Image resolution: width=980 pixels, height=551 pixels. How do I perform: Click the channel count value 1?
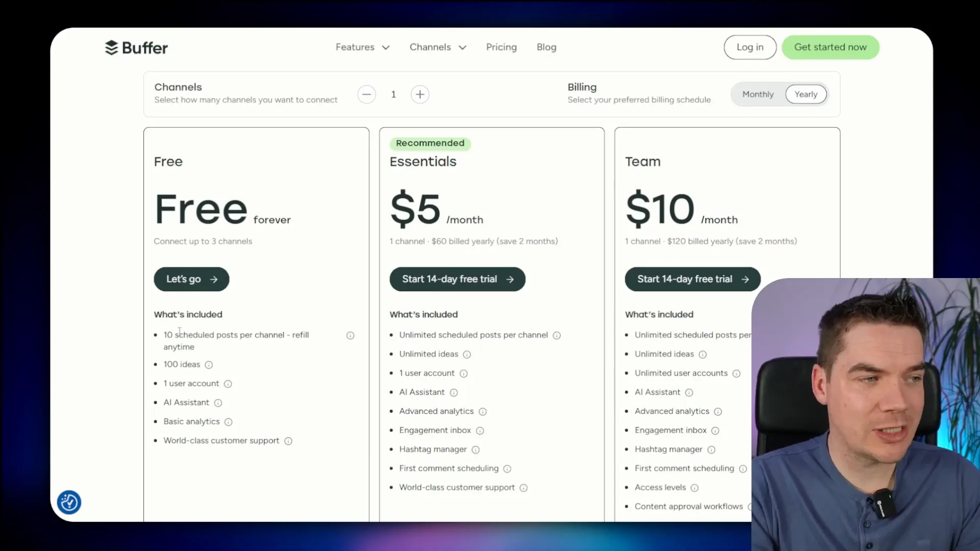click(x=394, y=94)
